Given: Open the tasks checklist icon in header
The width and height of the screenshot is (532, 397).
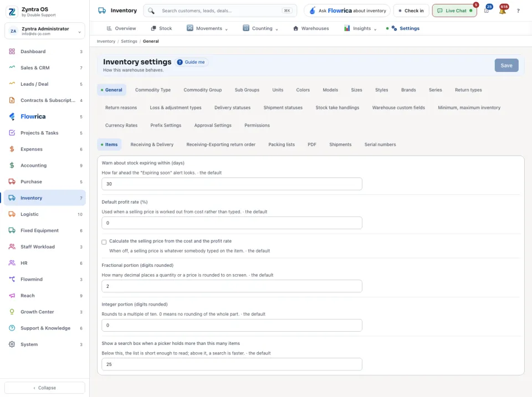Looking at the screenshot, I should (487, 11).
